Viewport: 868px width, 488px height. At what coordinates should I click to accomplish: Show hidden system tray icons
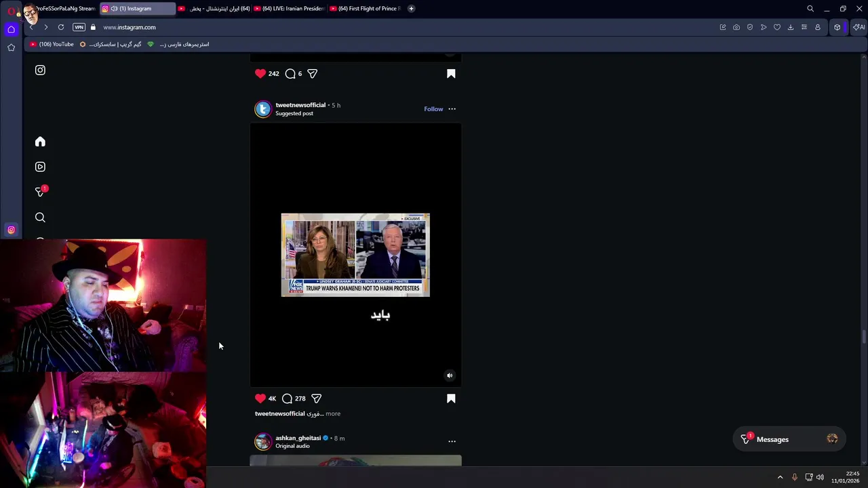(x=780, y=477)
